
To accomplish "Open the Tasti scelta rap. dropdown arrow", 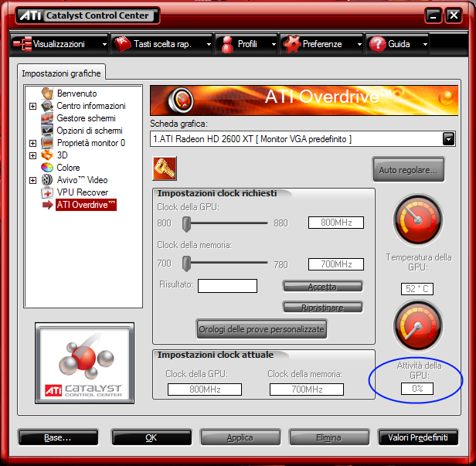I will coord(209,44).
